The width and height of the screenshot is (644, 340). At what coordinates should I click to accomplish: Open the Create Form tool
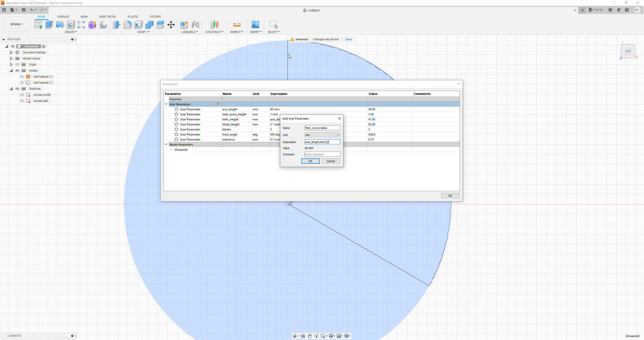pyautogui.click(x=92, y=24)
